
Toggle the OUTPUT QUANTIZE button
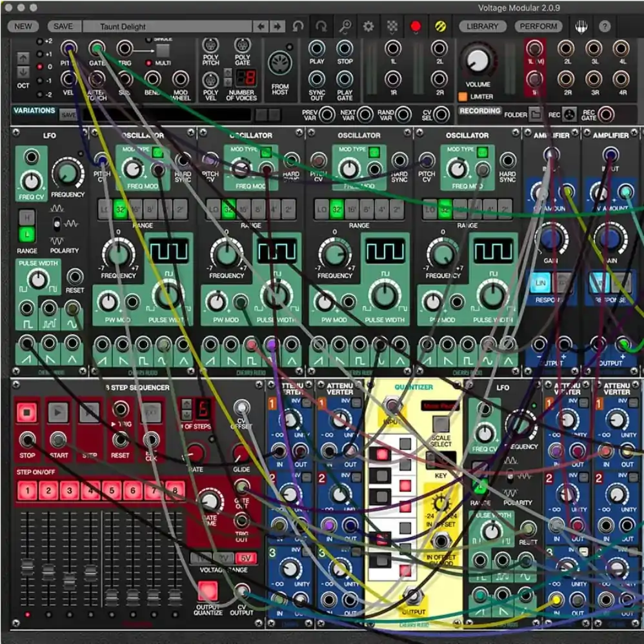(208, 591)
